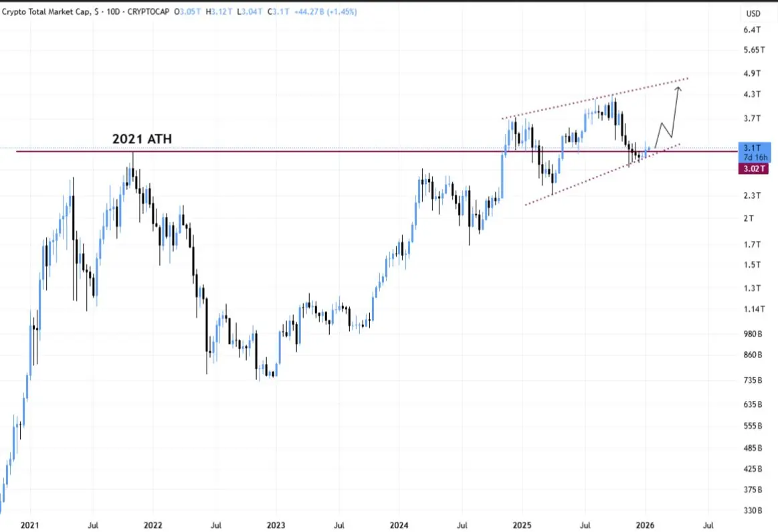This screenshot has width=778, height=532.
Task: Click the Jul label between 2025 and 2026
Action: (585, 525)
